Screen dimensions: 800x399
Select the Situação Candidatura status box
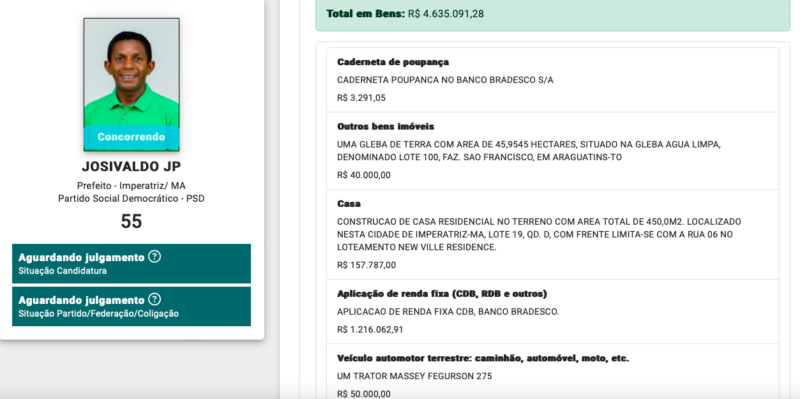[132, 263]
